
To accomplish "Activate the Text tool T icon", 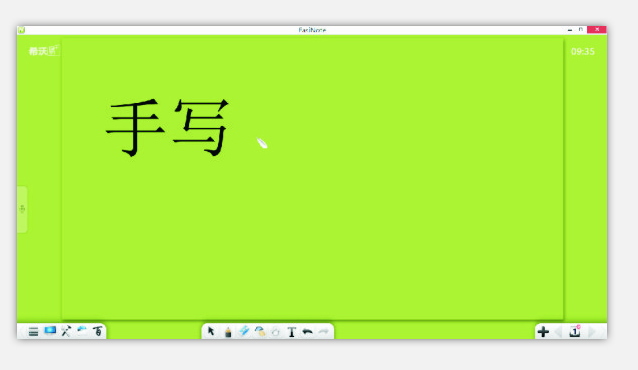I will pos(291,332).
